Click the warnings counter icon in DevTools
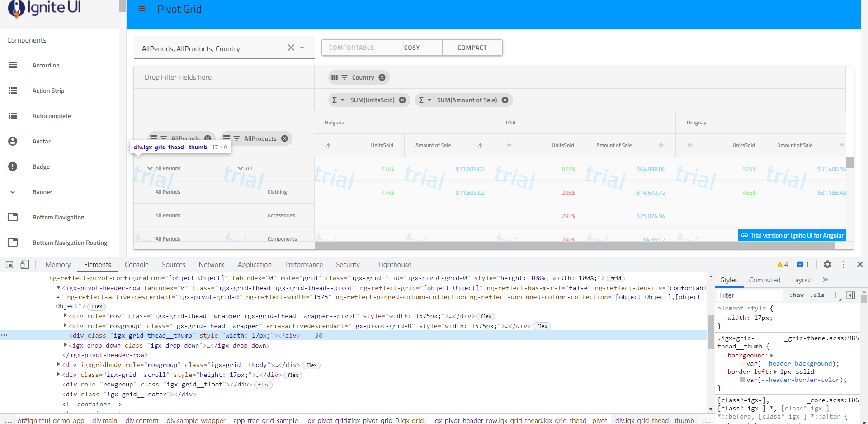 pos(782,264)
